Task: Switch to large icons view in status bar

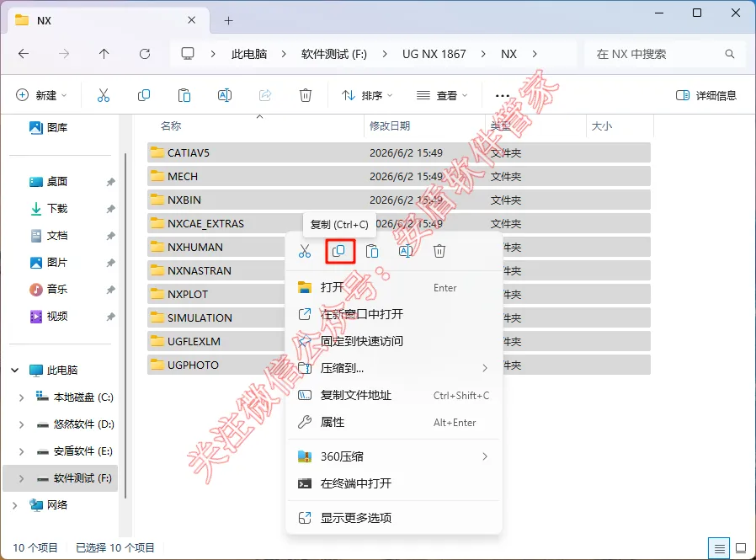Action: (x=741, y=548)
